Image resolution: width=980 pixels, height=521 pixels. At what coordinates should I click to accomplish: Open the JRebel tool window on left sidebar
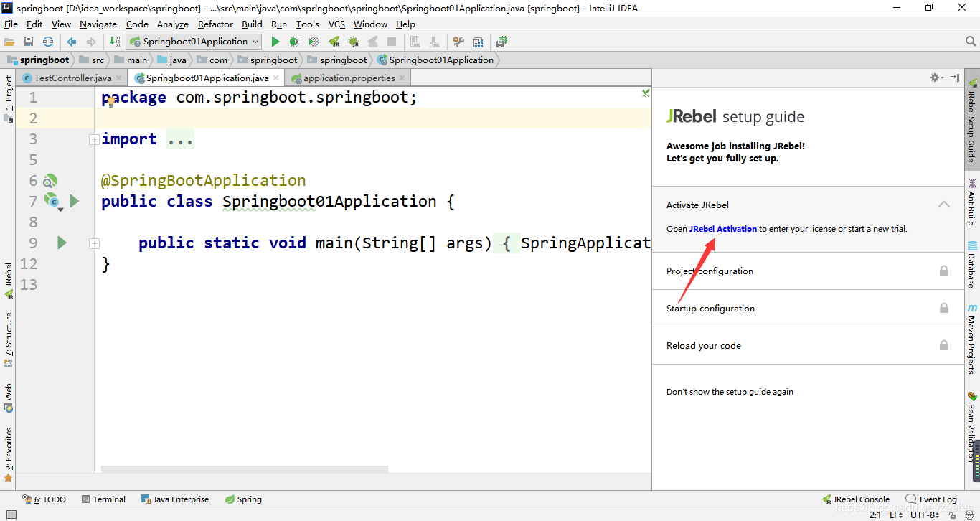(8, 281)
